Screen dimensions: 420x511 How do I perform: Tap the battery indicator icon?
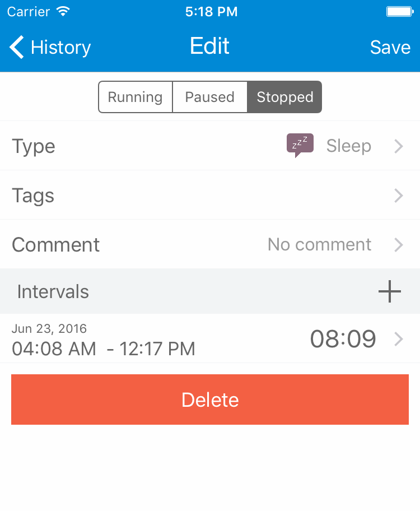coord(399,11)
